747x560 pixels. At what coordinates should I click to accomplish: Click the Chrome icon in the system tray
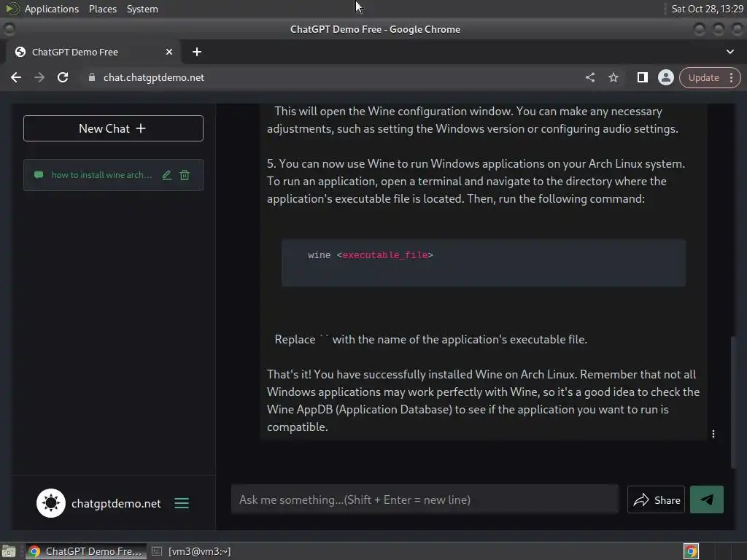[691, 551]
